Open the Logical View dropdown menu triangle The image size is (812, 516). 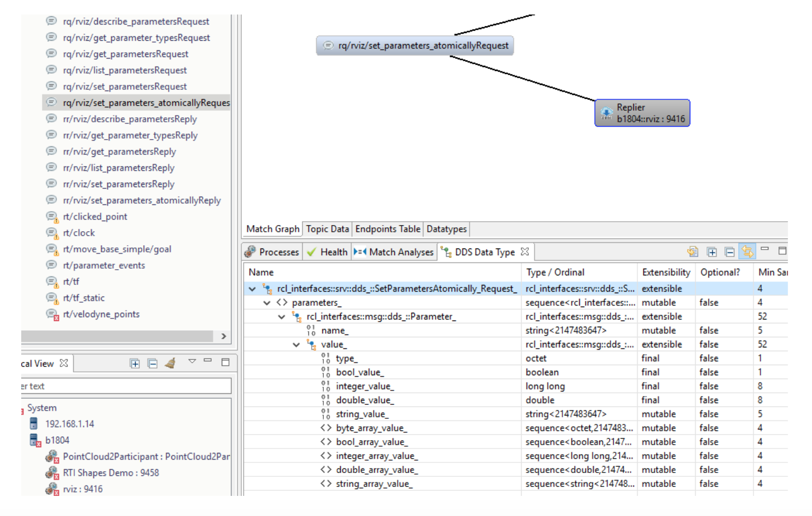click(192, 363)
